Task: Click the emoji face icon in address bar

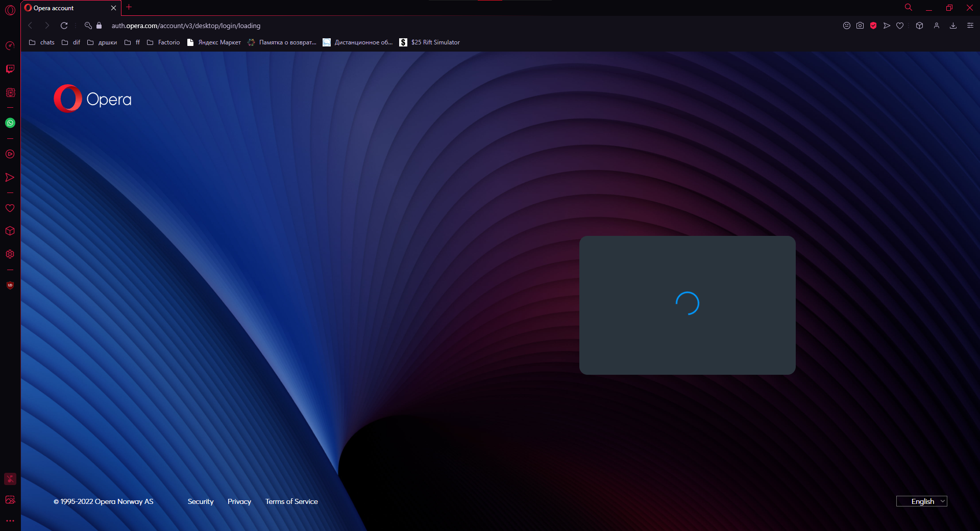Action: pyautogui.click(x=847, y=26)
